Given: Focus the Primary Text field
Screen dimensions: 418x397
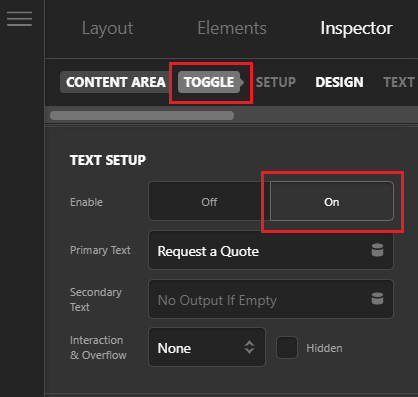Looking at the screenshot, I should (271, 250).
